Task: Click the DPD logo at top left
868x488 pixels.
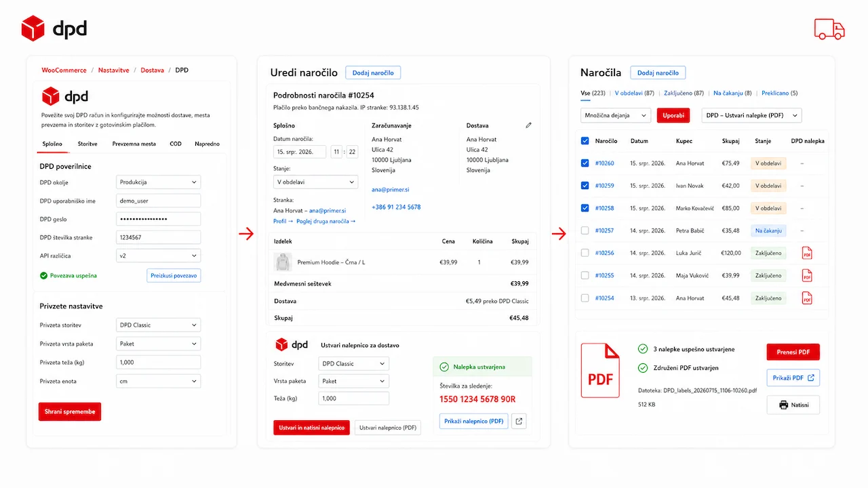Action: [x=54, y=28]
